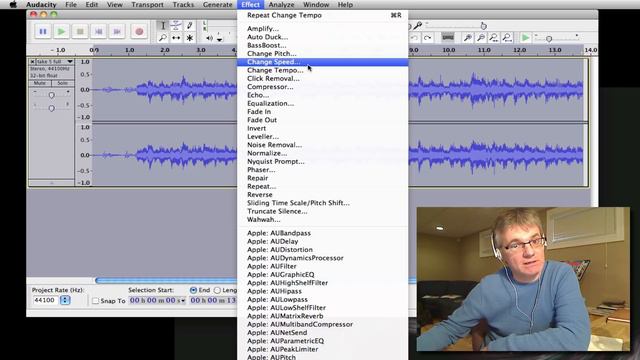Click the track gain slider knob

click(51, 95)
